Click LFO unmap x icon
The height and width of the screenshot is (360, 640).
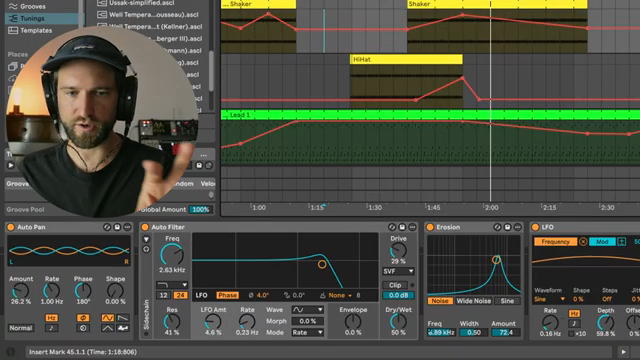point(583,242)
